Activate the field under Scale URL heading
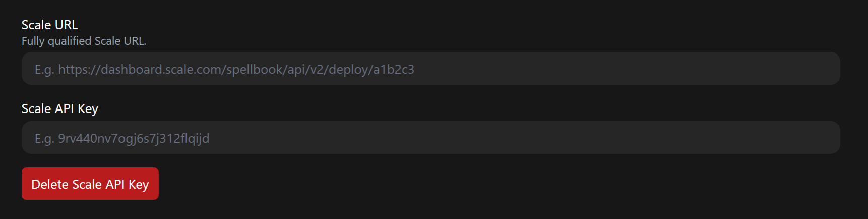The image size is (868, 219). 430,69
